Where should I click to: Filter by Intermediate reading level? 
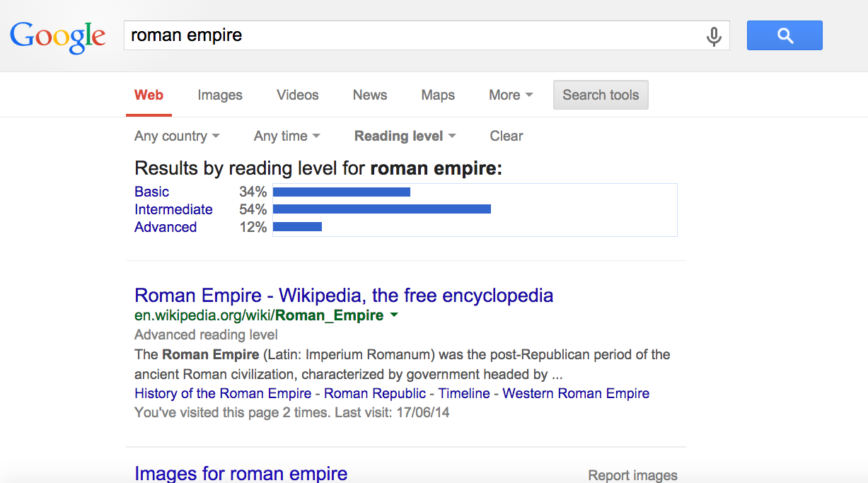pos(173,209)
